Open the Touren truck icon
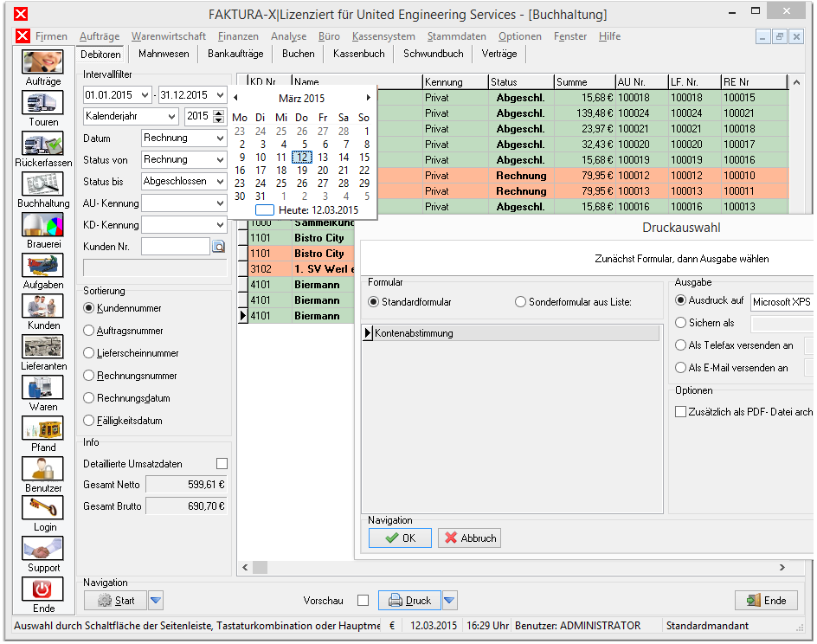This screenshot has height=644, width=817. pyautogui.click(x=42, y=103)
